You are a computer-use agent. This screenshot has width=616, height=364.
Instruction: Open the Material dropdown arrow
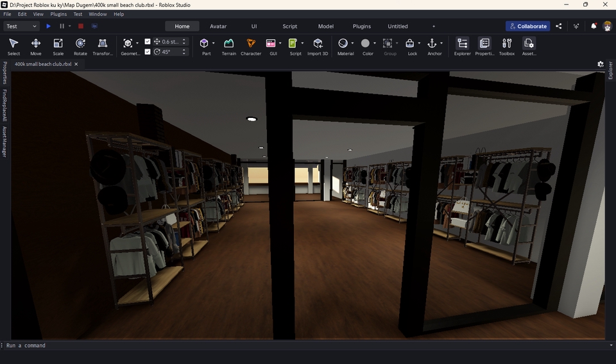353,44
